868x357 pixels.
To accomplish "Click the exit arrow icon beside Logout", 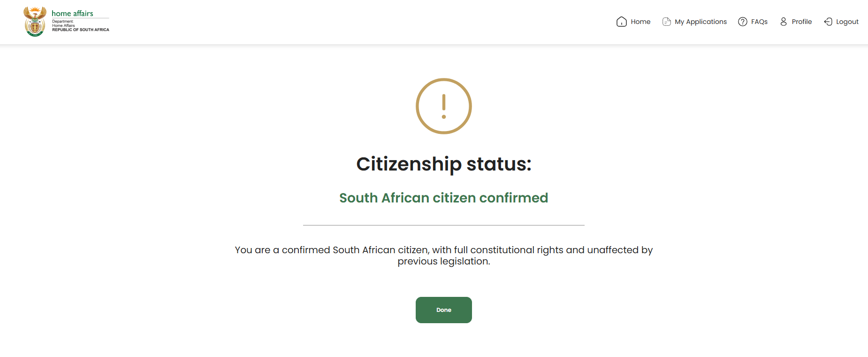I will click(x=828, y=22).
